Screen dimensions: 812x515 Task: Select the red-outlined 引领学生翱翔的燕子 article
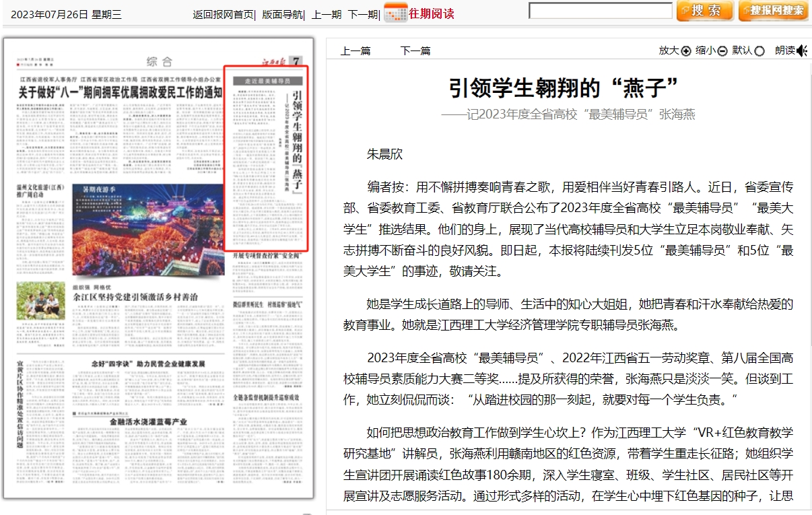(266, 158)
